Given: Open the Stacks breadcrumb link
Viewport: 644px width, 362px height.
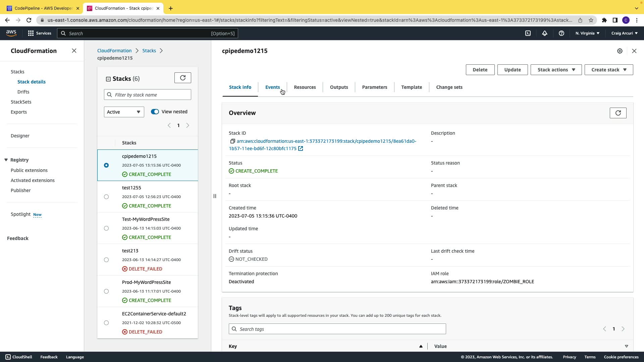Looking at the screenshot, I should 149,51.
